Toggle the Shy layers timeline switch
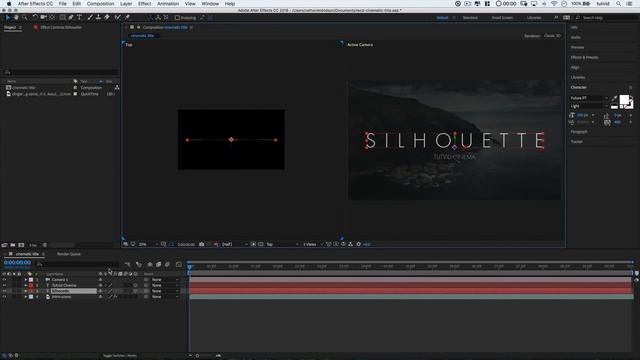The width and height of the screenshot is (640, 360). coord(149,264)
